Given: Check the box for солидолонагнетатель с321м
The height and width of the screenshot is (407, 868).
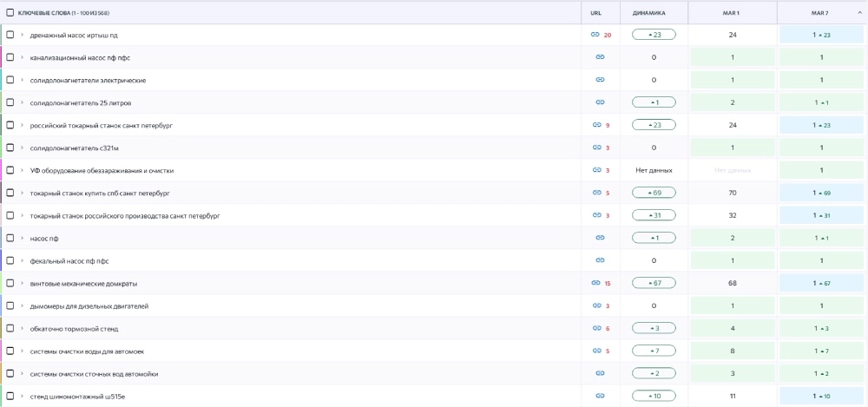Looking at the screenshot, I should 10,148.
